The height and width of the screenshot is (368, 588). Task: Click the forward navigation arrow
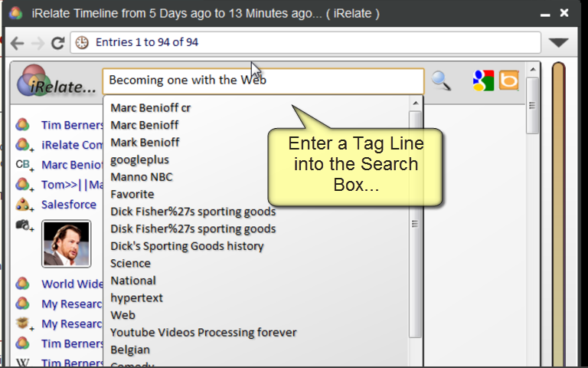pos(38,43)
